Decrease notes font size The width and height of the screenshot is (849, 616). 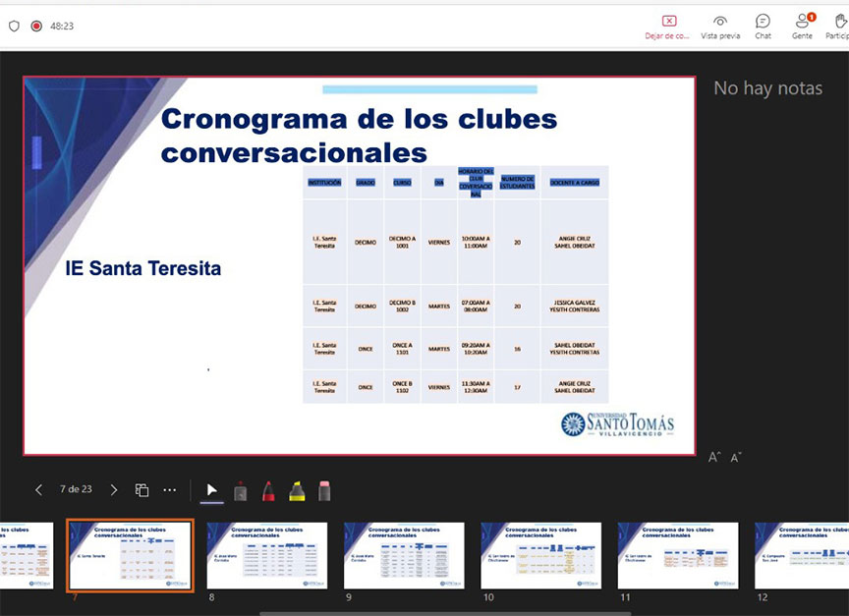(x=735, y=457)
